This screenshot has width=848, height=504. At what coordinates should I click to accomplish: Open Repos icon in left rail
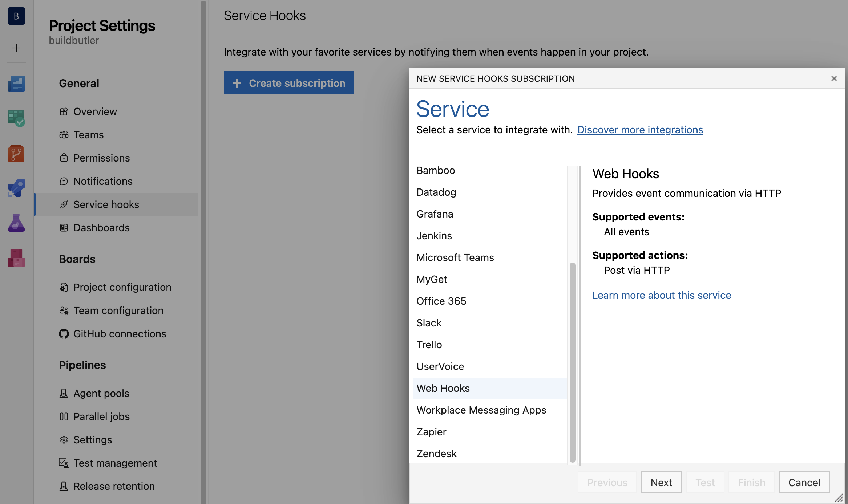[x=16, y=153]
